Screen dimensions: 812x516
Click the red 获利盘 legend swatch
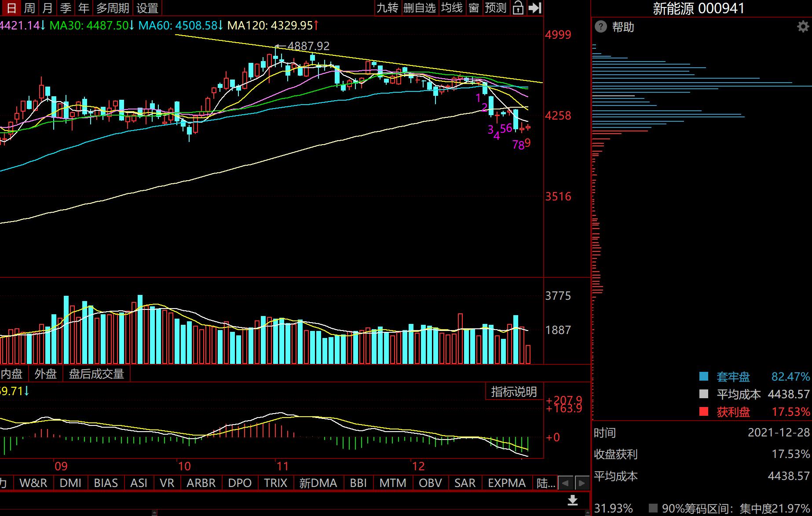point(704,411)
